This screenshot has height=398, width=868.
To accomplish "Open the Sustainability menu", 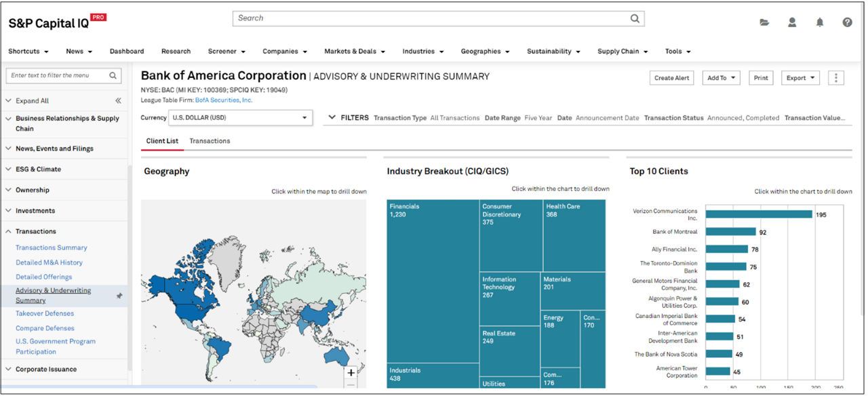I will [554, 52].
